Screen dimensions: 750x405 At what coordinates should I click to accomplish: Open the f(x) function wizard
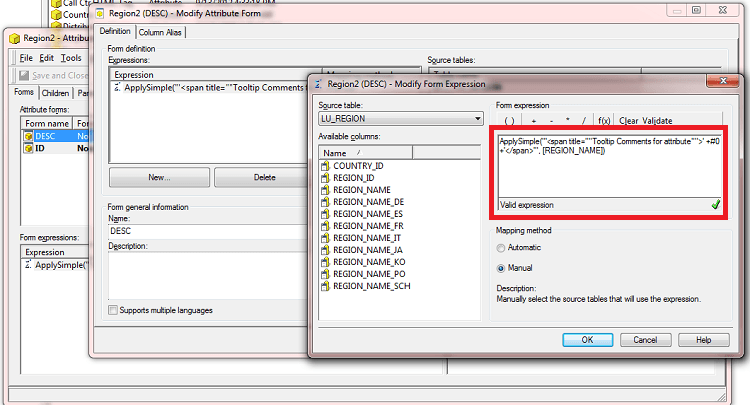[x=604, y=120]
